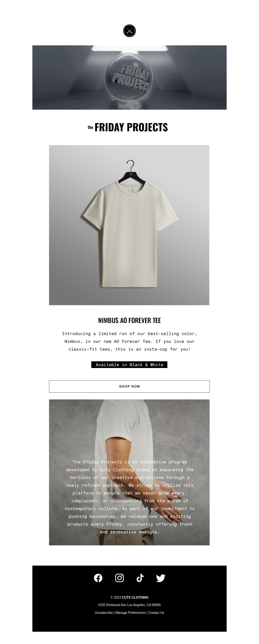
Task: Click the small X mark on shirt hem
Action: (x=112, y=520)
